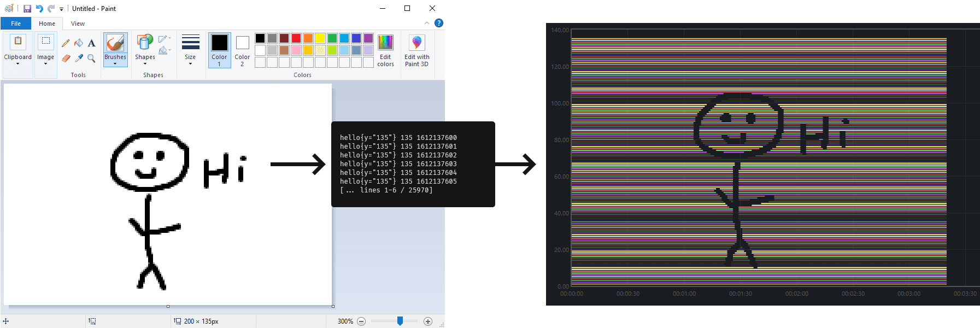Image resolution: width=980 pixels, height=328 pixels.
Task: Collapse the ribbon with the chevron
Action: tap(427, 23)
